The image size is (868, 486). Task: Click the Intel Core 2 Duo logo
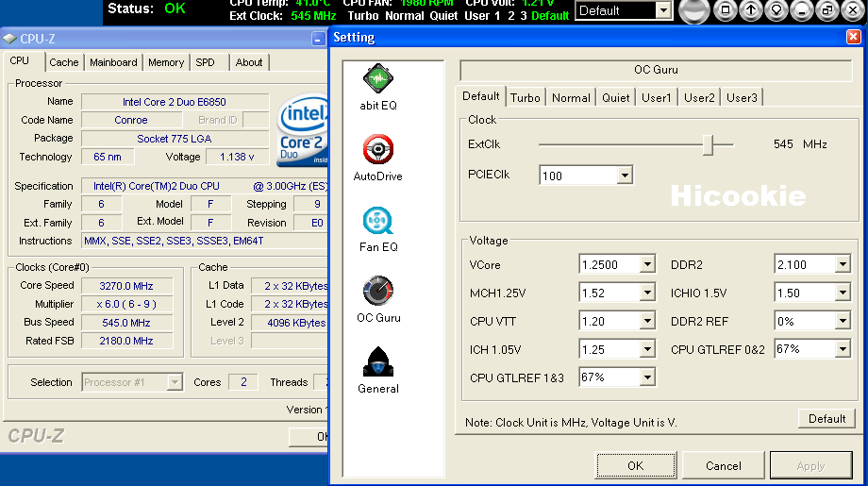pos(302,130)
